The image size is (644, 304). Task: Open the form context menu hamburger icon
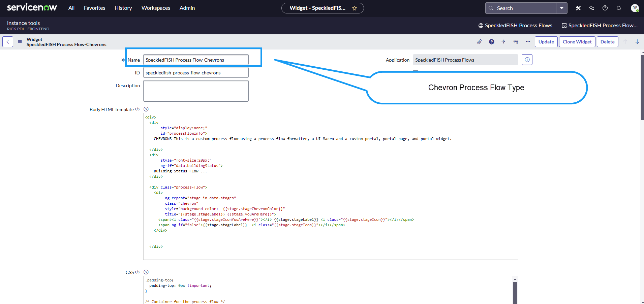(x=20, y=42)
